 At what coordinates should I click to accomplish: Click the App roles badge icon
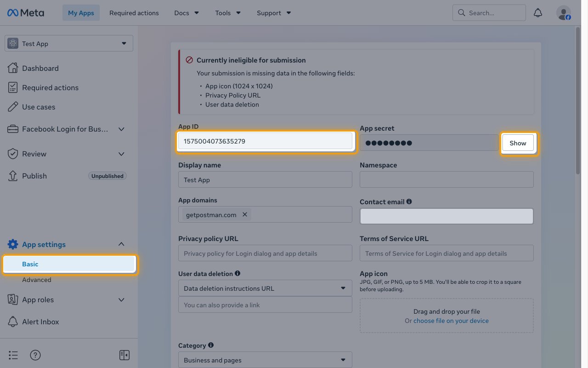(x=13, y=299)
